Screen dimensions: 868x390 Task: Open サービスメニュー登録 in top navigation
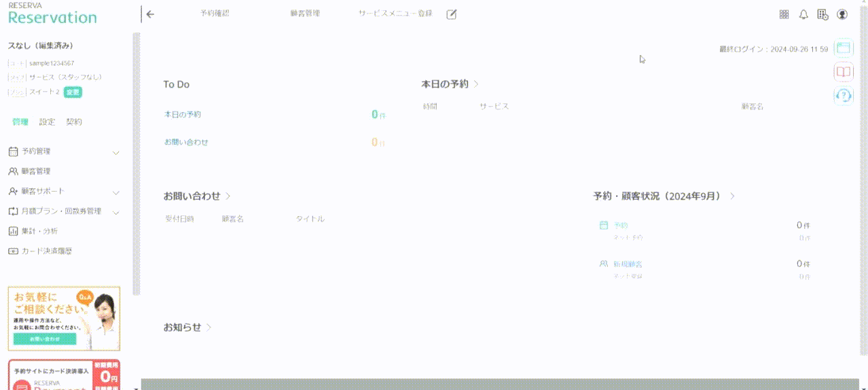pos(395,14)
